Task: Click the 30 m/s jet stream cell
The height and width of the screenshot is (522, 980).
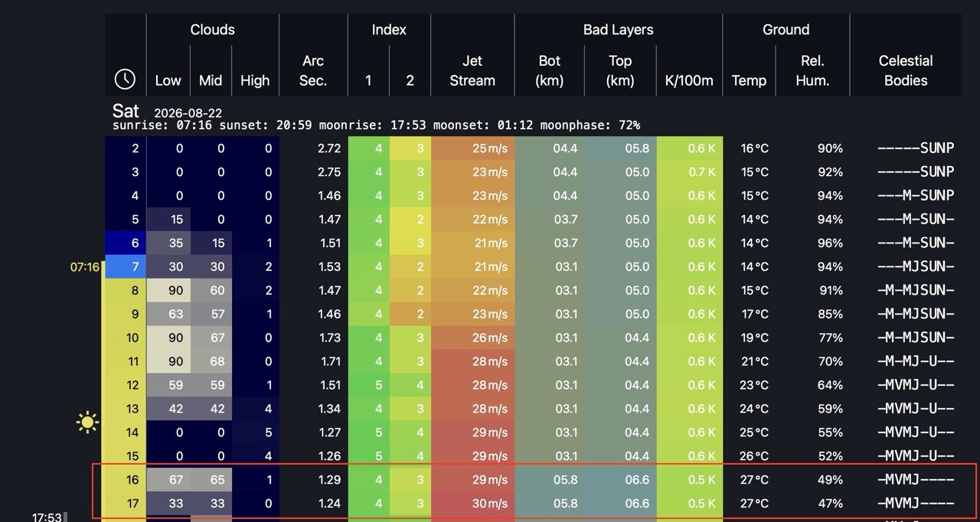Action: click(472, 504)
